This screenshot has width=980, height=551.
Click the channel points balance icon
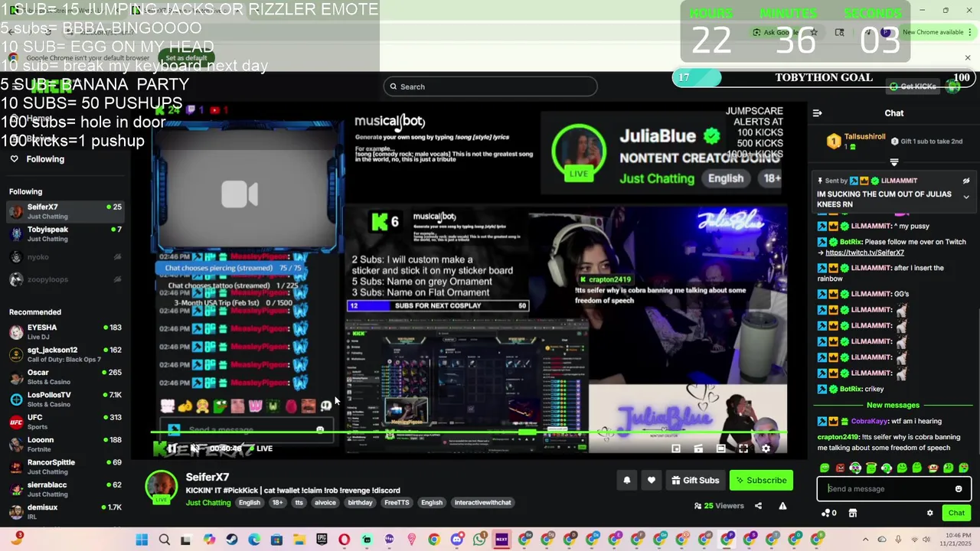point(828,514)
